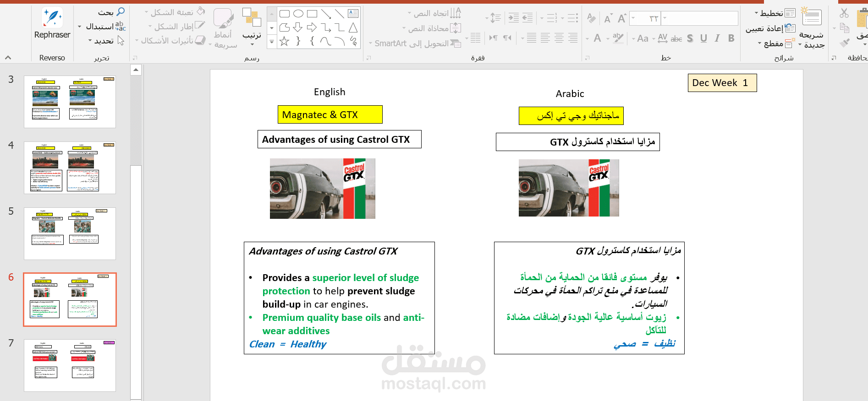This screenshot has height=401, width=868.
Task: Open the Arrange (ترتيب) menu
Action: coord(252,27)
